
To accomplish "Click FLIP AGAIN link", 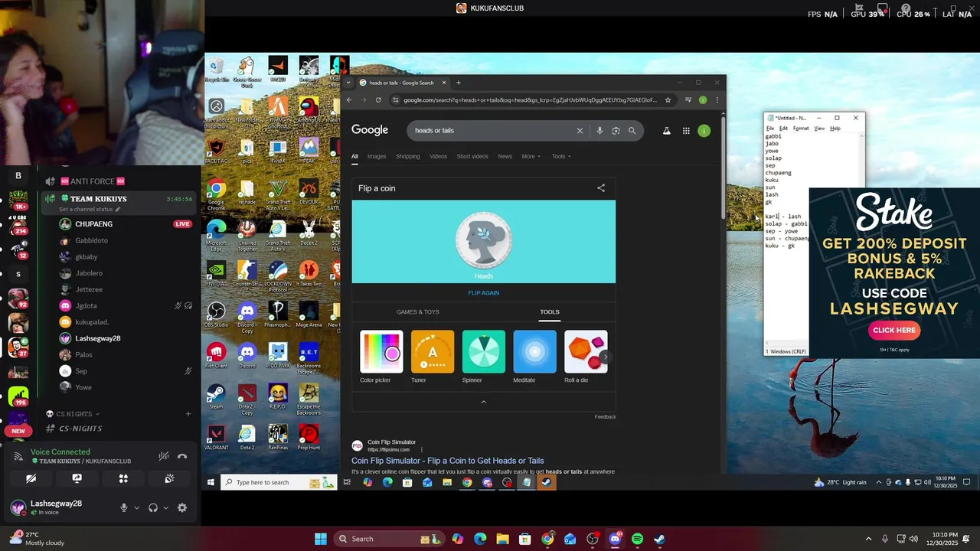I will (x=483, y=293).
